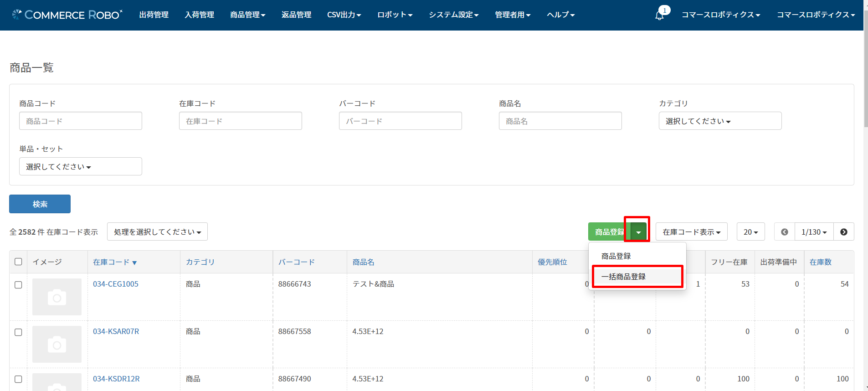The height and width of the screenshot is (391, 868).
Task: Open the カテゴリ select dropdown
Action: tap(720, 121)
